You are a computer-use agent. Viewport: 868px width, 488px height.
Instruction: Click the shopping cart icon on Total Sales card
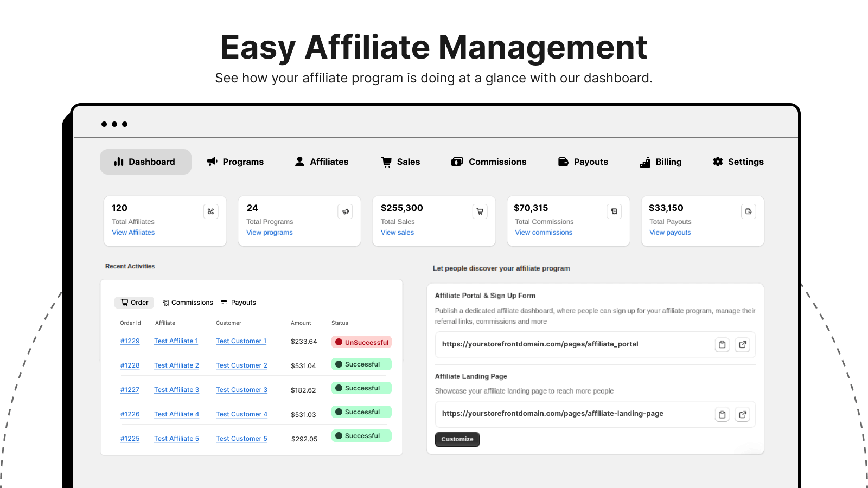point(480,211)
